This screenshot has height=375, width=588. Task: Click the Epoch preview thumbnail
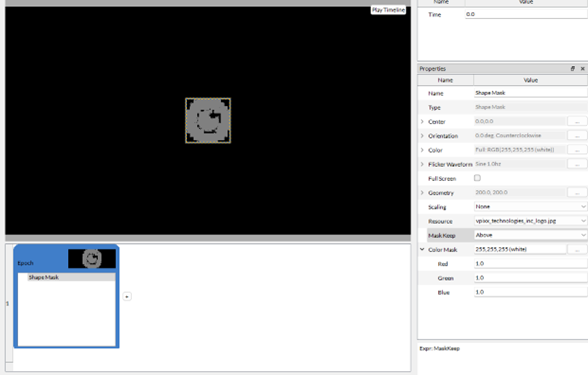[x=92, y=259]
